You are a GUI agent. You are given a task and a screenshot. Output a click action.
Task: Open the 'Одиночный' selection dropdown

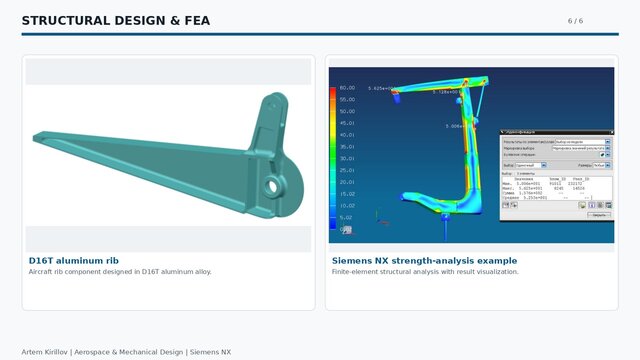click(x=544, y=165)
